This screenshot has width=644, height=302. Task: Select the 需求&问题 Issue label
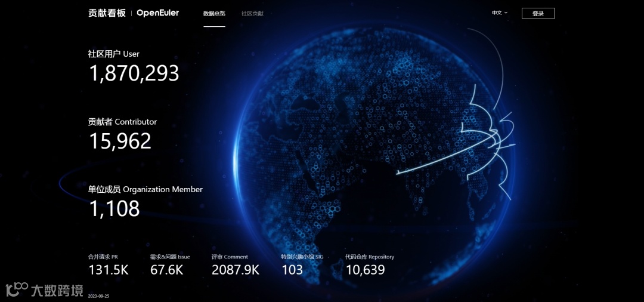[170, 257]
